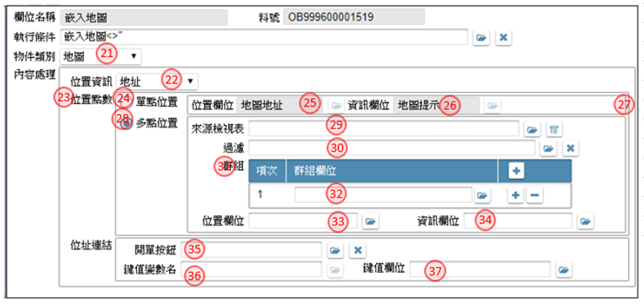Click 項次 column header
Screen dimensions: 644x304
pyautogui.click(x=266, y=171)
